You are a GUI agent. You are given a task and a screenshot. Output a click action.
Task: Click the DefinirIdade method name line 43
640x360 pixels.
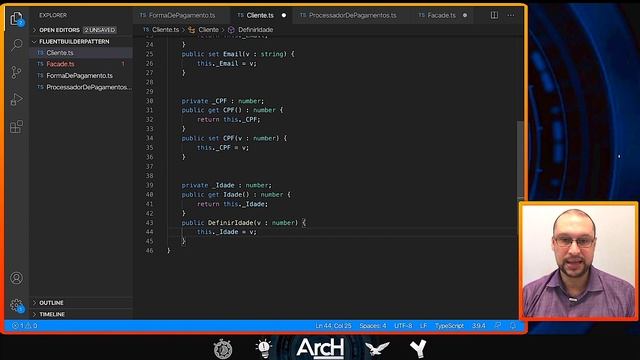pos(230,223)
